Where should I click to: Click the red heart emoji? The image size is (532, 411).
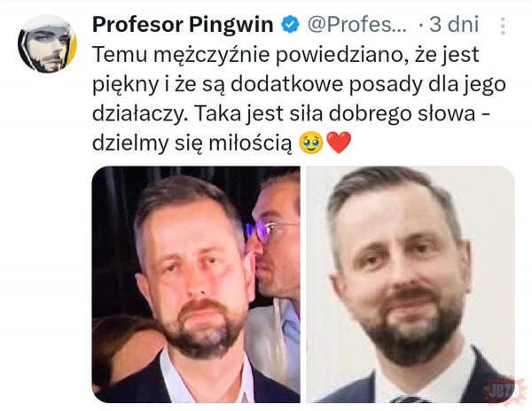click(x=339, y=143)
